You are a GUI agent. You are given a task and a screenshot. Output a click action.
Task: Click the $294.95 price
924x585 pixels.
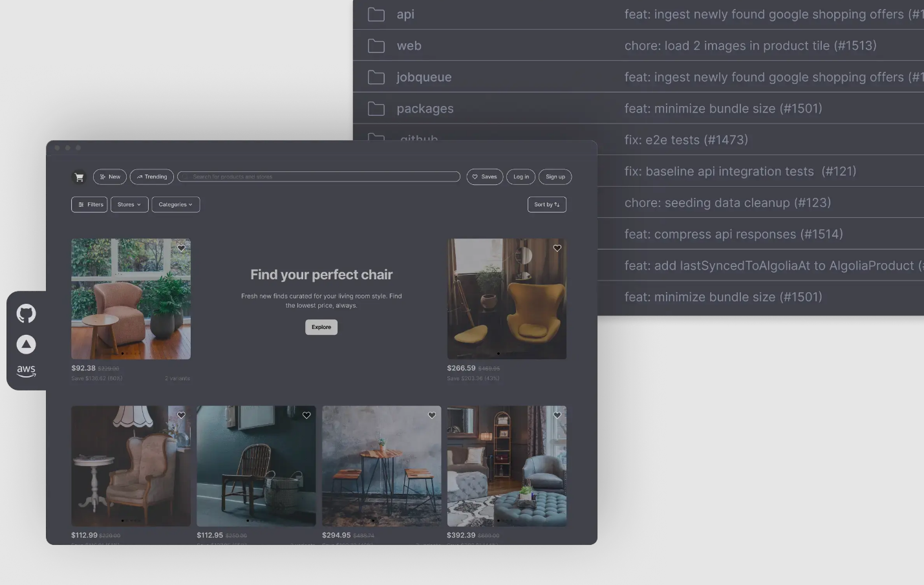(336, 535)
